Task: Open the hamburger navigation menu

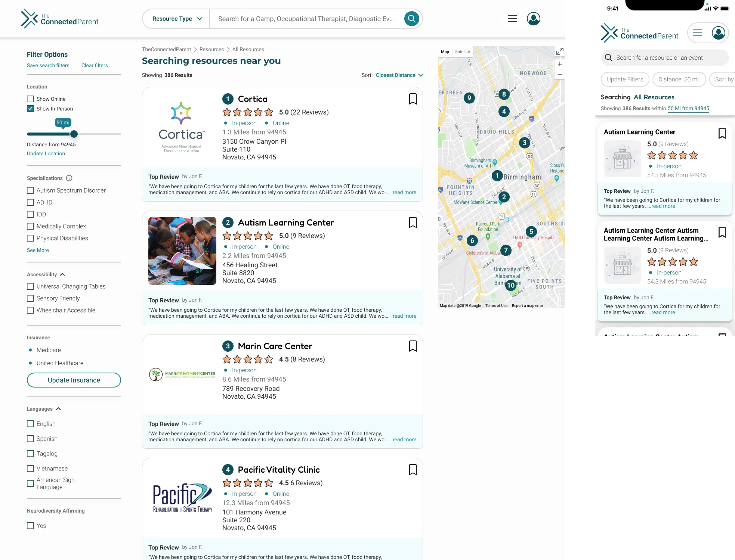Action: [x=512, y=18]
